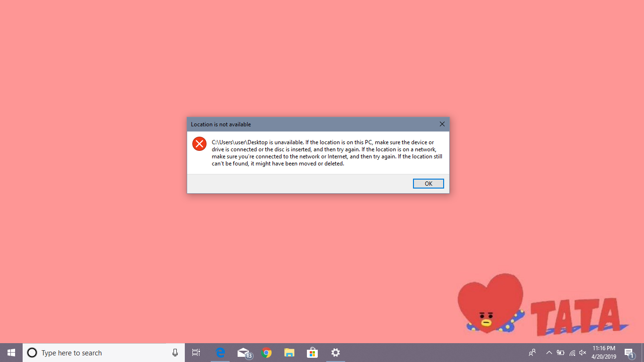
Task: Open the Windows Start menu
Action: coord(11,353)
